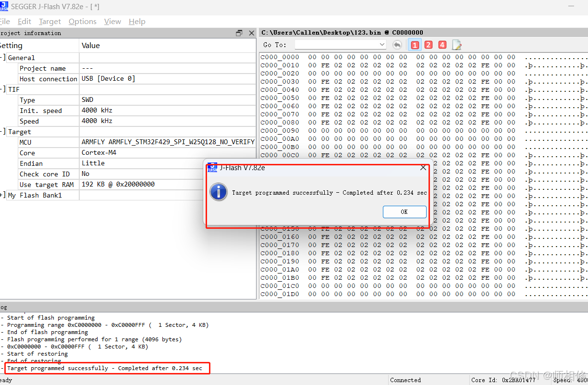Image resolution: width=588 pixels, height=385 pixels.
Task: Click the Setting column header
Action: (11, 46)
